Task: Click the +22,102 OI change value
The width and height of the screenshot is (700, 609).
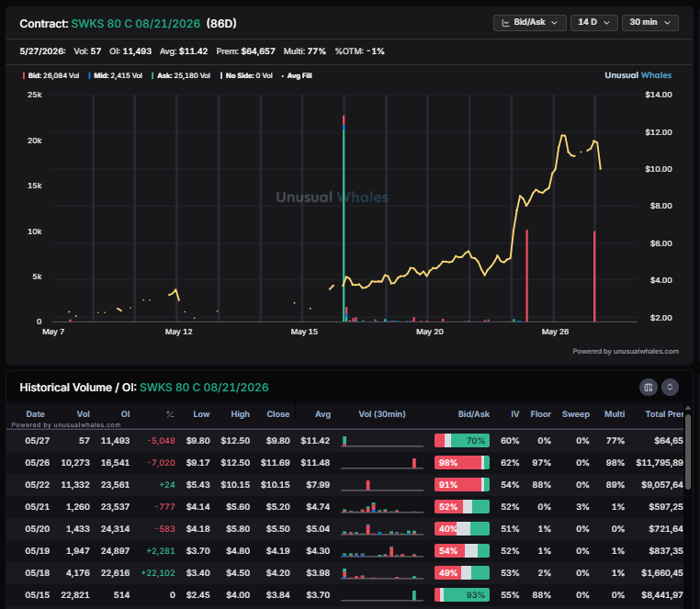Action: pos(158,573)
